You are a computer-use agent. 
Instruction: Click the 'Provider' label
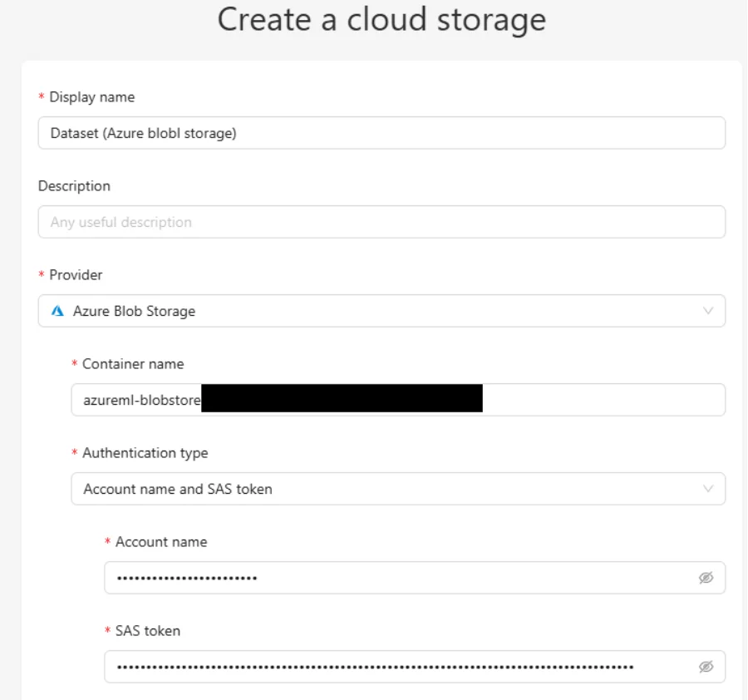click(76, 275)
